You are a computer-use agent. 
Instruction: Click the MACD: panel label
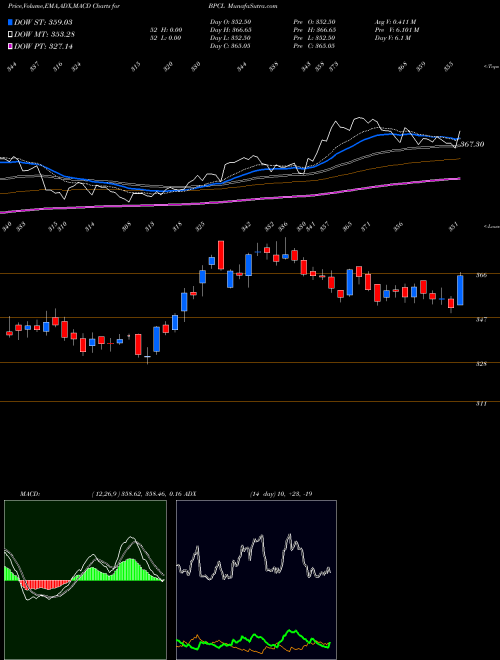coord(30,494)
